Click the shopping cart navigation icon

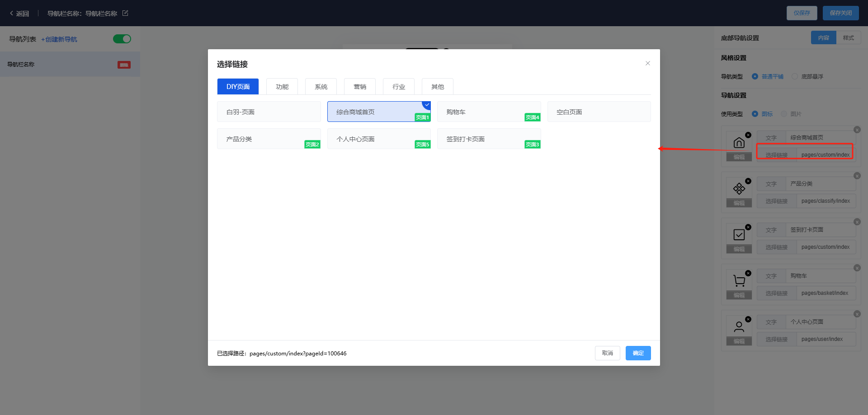tap(739, 281)
